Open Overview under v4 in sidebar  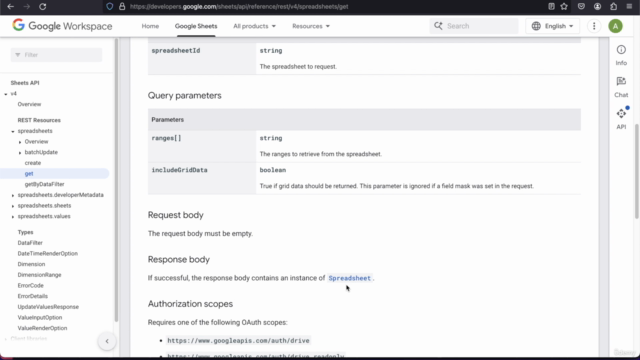[29, 104]
